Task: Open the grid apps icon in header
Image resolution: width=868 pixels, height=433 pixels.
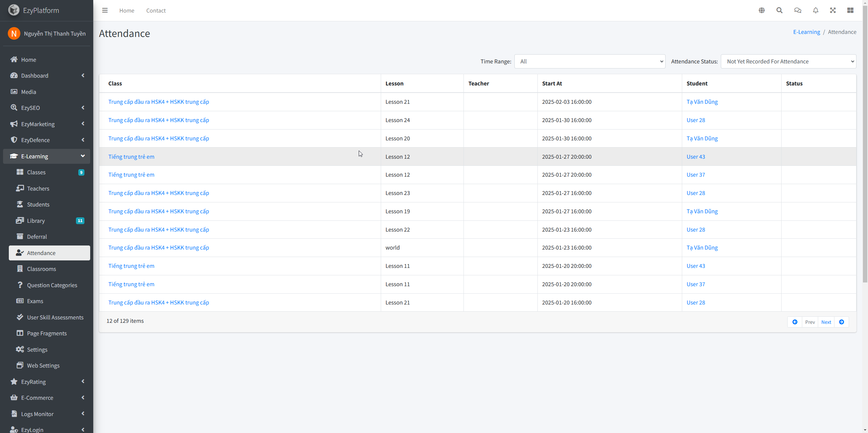Action: [x=850, y=11]
